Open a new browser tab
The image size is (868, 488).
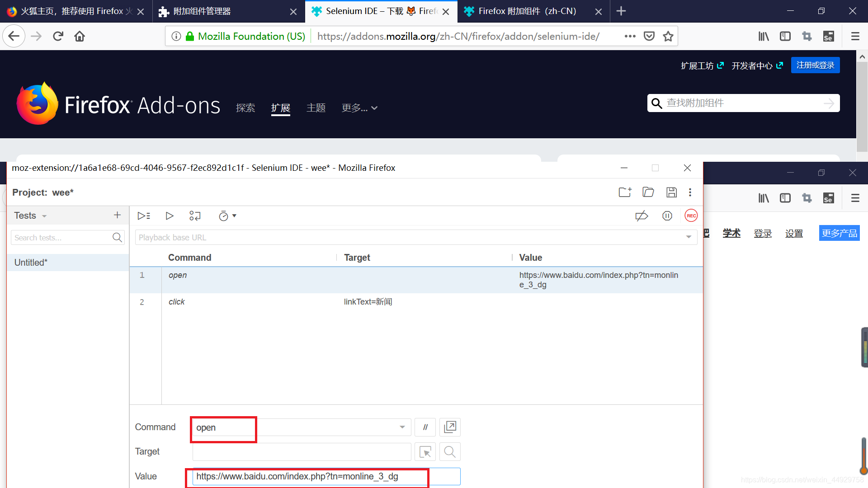point(621,11)
